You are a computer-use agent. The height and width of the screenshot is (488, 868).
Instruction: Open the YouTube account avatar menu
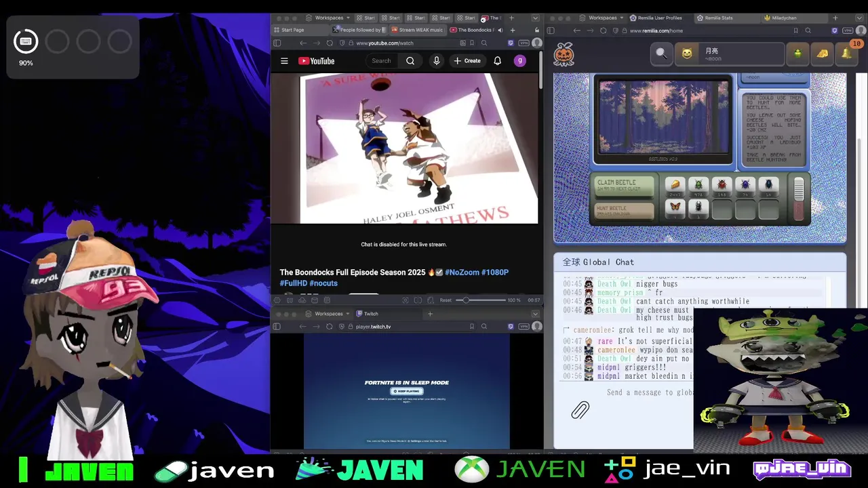pyautogui.click(x=520, y=61)
